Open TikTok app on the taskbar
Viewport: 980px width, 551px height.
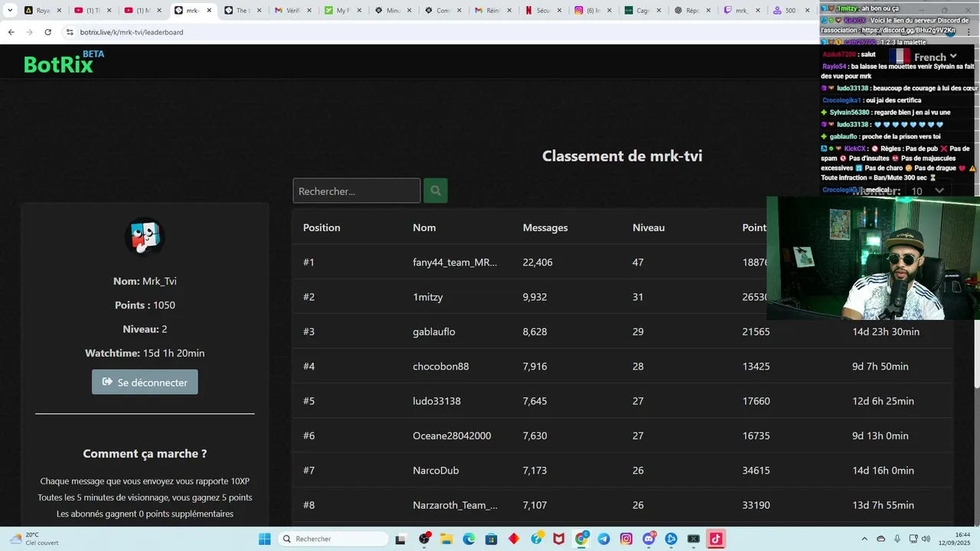pyautogui.click(x=716, y=539)
